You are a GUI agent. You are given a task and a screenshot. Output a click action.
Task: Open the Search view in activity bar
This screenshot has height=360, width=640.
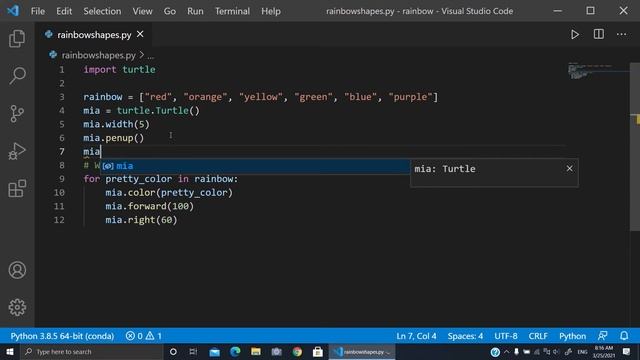click(x=17, y=76)
